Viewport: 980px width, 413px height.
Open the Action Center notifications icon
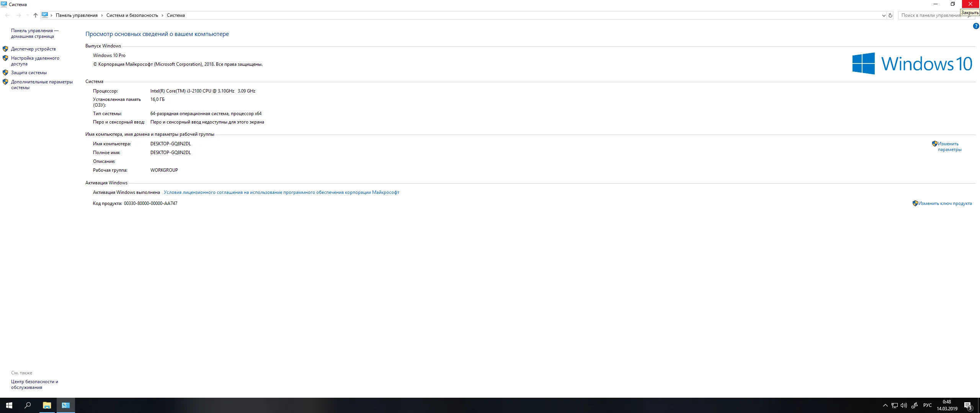pyautogui.click(x=968, y=405)
